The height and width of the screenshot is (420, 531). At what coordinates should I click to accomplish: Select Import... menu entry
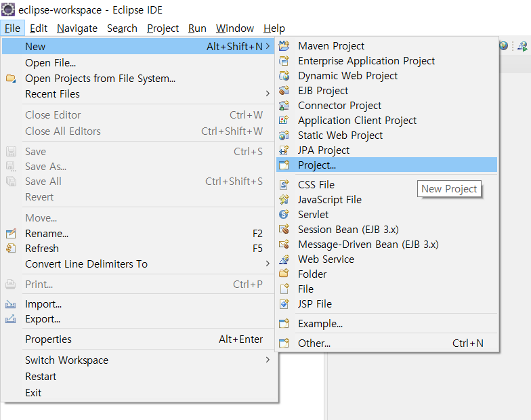click(x=138, y=304)
